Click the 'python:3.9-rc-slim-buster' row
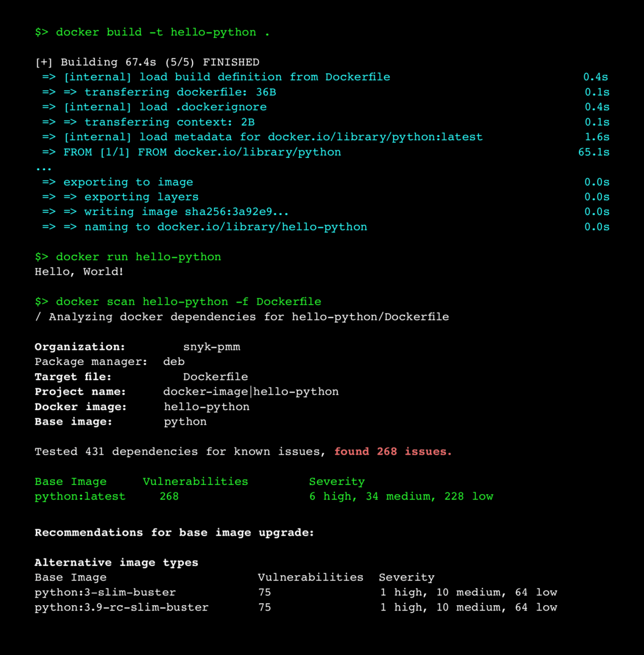644x655 pixels. click(296, 607)
